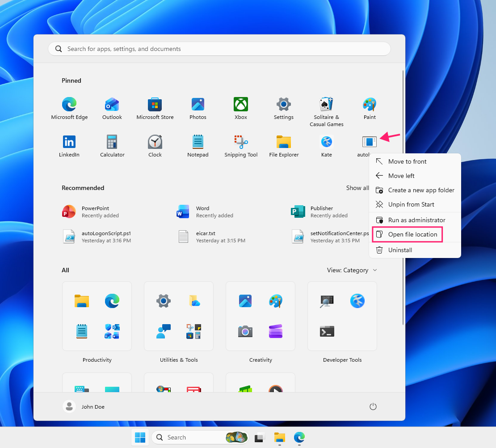Open the pinned Settings app
The width and height of the screenshot is (496, 448).
(284, 108)
